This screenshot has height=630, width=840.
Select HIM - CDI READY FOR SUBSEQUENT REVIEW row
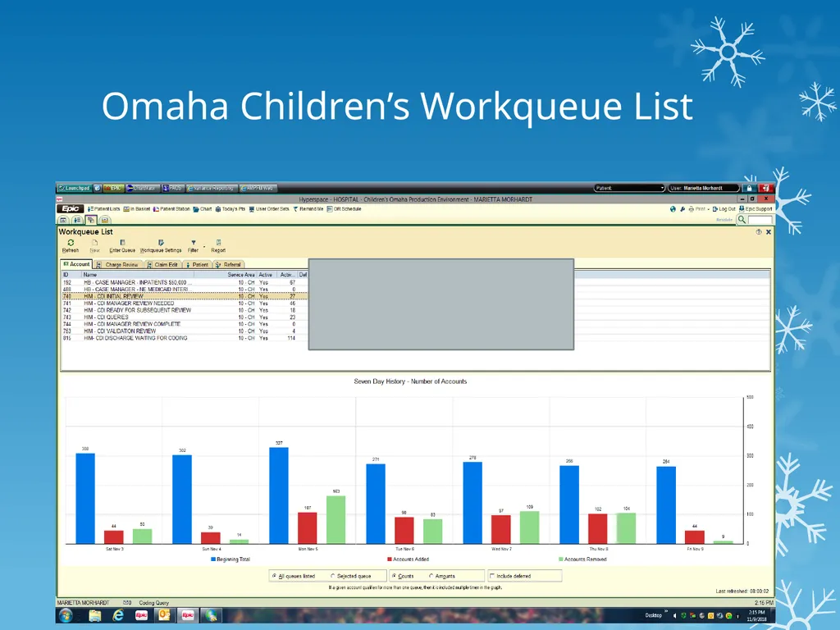click(x=185, y=310)
